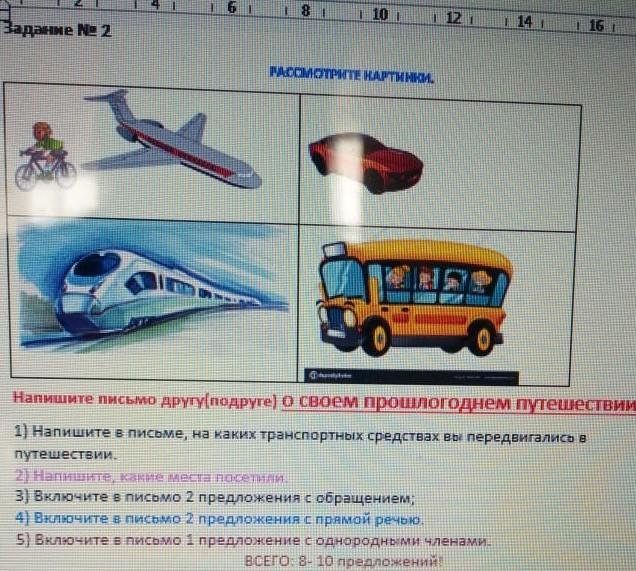Click line '3) Включите в письмо 2 предложения с обращением'

(215, 497)
